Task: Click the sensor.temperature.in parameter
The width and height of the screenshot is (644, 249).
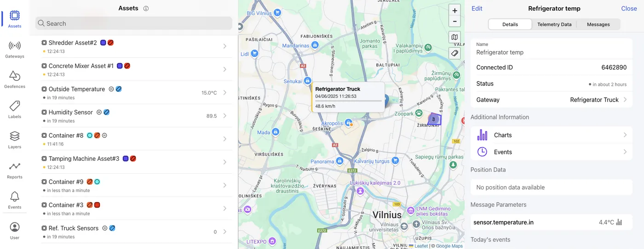Action: (x=504, y=222)
